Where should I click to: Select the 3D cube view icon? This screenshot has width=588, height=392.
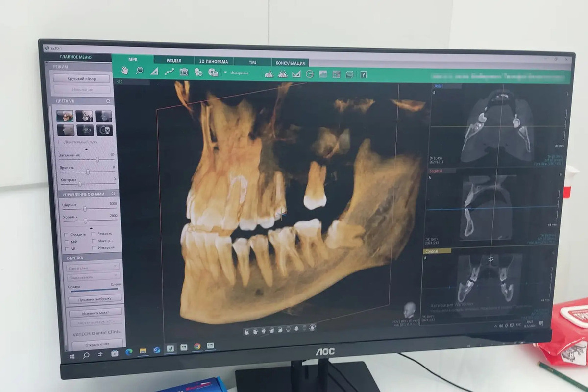point(349,74)
